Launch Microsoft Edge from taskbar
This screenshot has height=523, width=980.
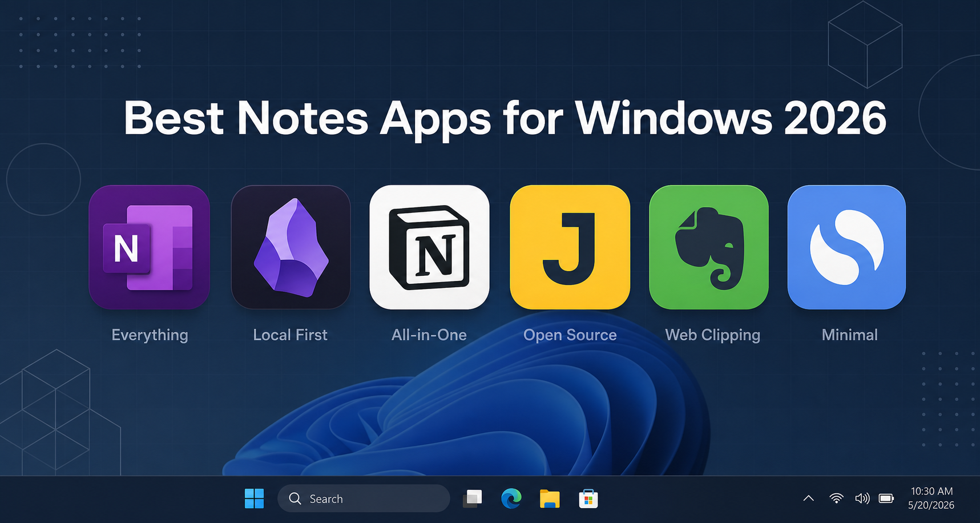511,498
